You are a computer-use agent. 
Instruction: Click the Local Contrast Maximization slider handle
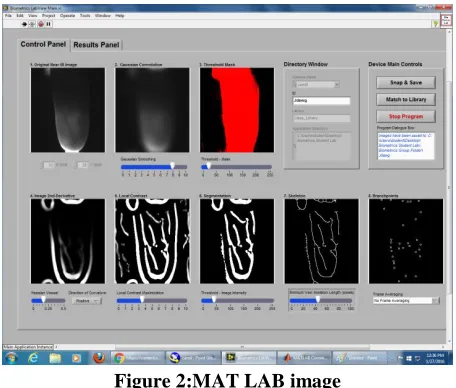pos(142,299)
